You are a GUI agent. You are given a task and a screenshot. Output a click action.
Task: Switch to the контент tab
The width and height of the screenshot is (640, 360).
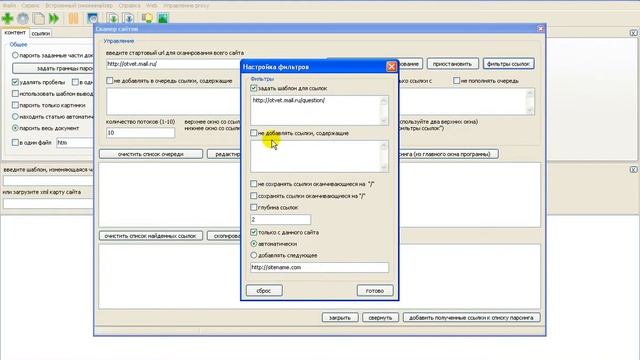coord(15,33)
